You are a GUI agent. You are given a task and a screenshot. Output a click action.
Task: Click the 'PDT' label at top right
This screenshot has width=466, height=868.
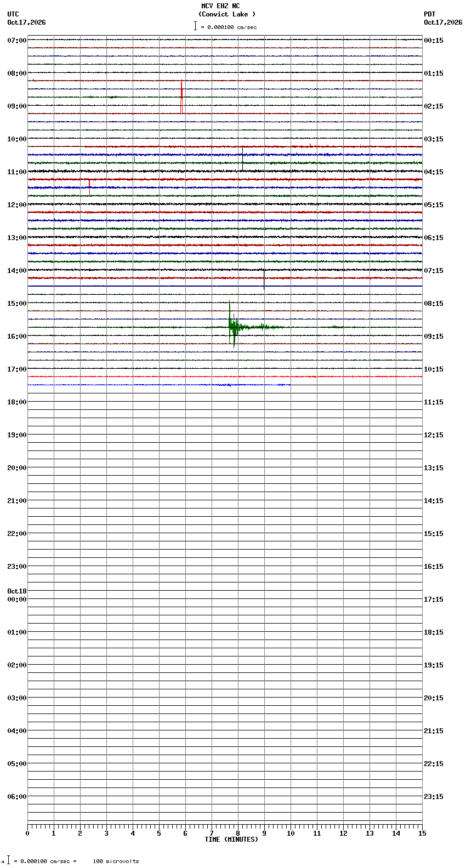tap(430, 14)
